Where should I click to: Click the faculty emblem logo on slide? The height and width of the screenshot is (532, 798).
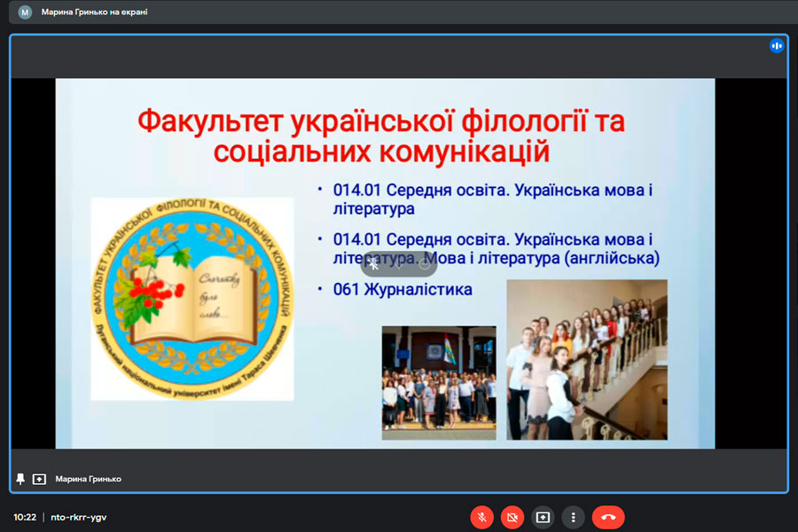[x=192, y=299]
